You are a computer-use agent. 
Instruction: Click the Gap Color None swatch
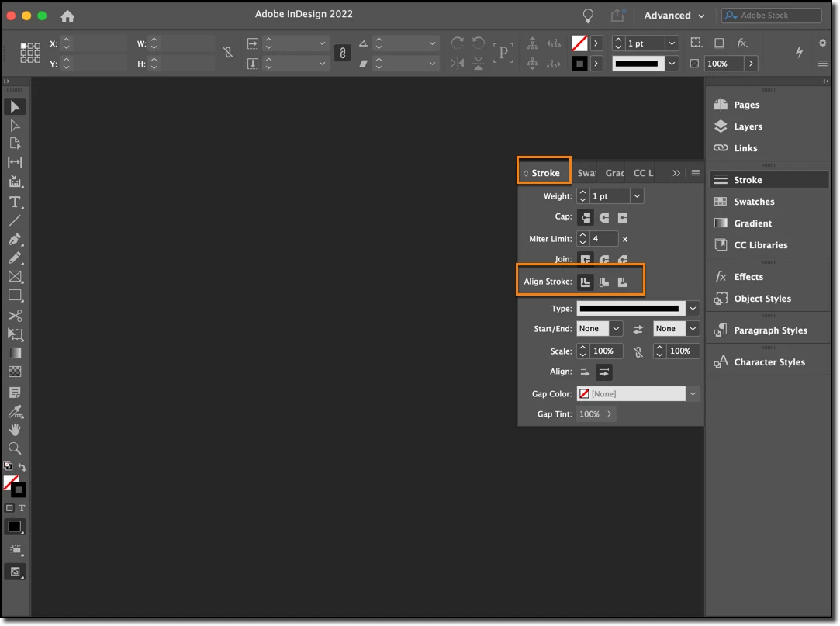tap(585, 394)
